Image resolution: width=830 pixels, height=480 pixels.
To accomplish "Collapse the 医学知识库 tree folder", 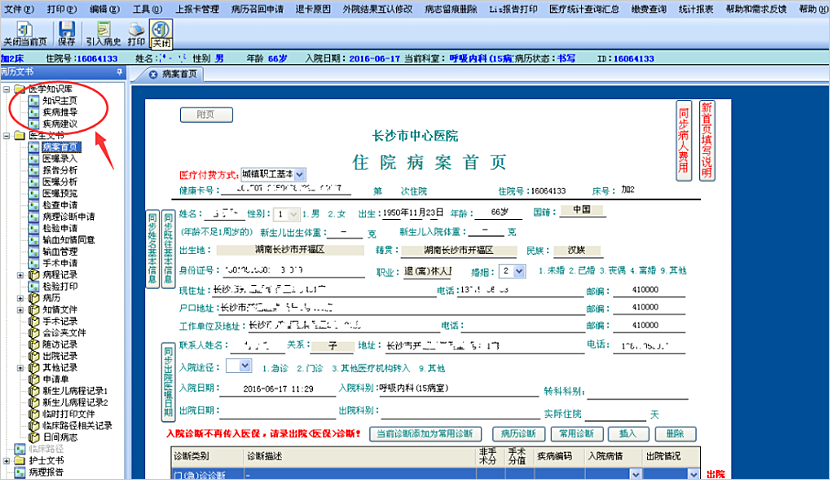I will click(6, 89).
